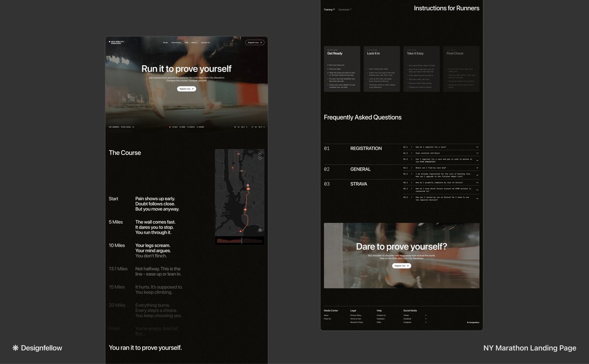
Task: Click the arrow icon beside Twitter
Action: [x=426, y=315]
